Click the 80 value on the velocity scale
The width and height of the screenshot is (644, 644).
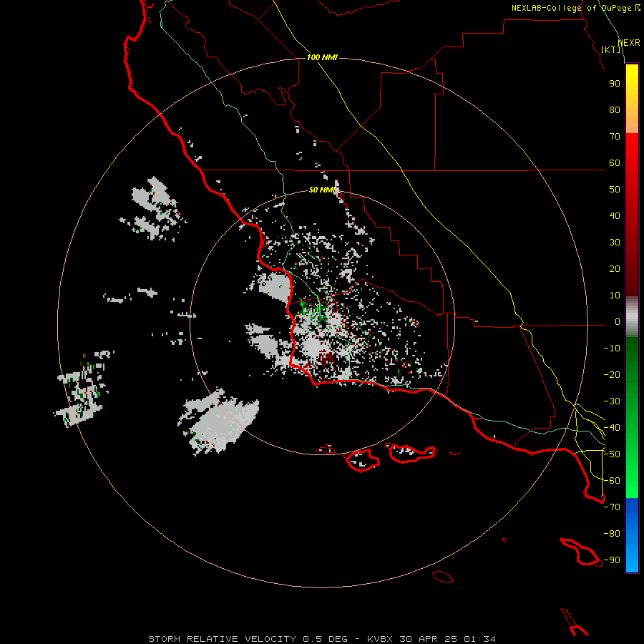coord(615,110)
